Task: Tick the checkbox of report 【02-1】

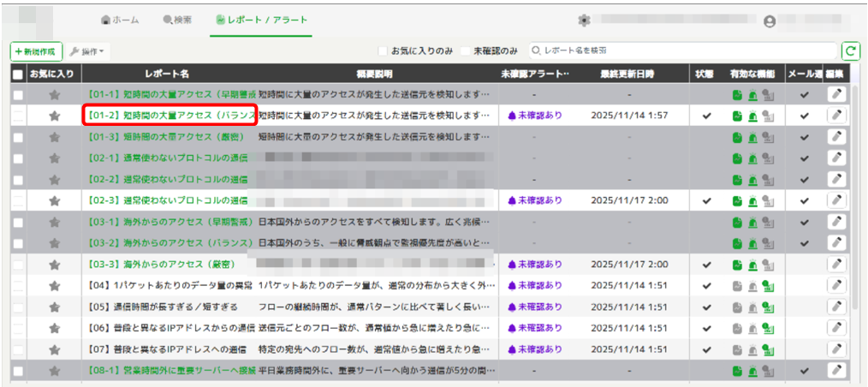Action: (x=18, y=158)
